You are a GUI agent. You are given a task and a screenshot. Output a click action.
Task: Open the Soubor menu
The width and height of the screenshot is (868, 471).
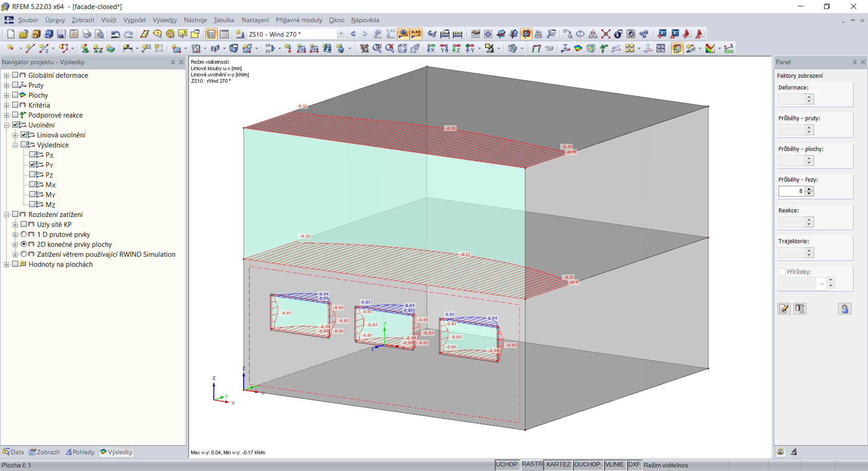(x=28, y=20)
